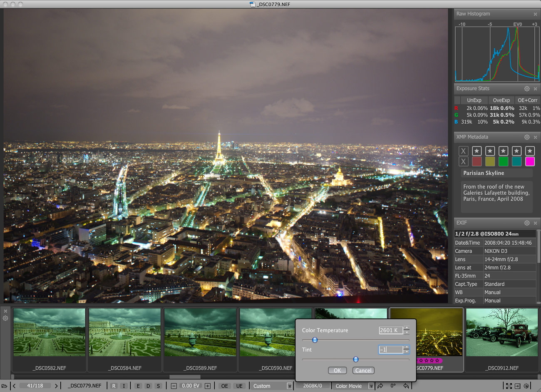
Task: Select the magenta color label swatch
Action: pyautogui.click(x=530, y=161)
